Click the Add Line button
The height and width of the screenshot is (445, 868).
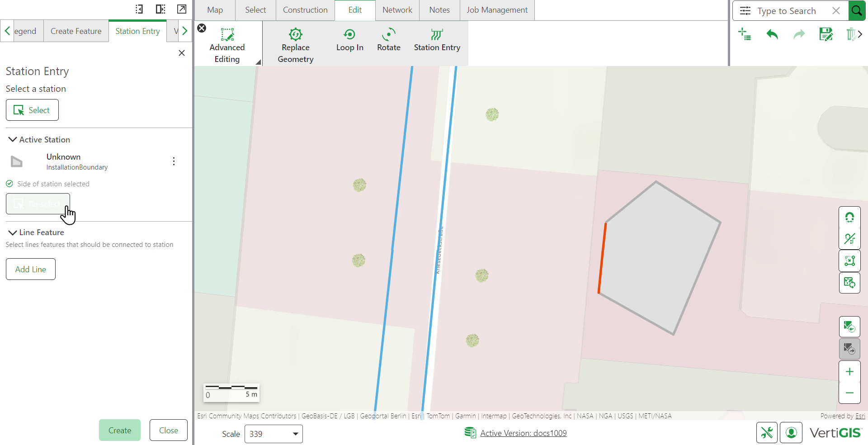point(31,269)
